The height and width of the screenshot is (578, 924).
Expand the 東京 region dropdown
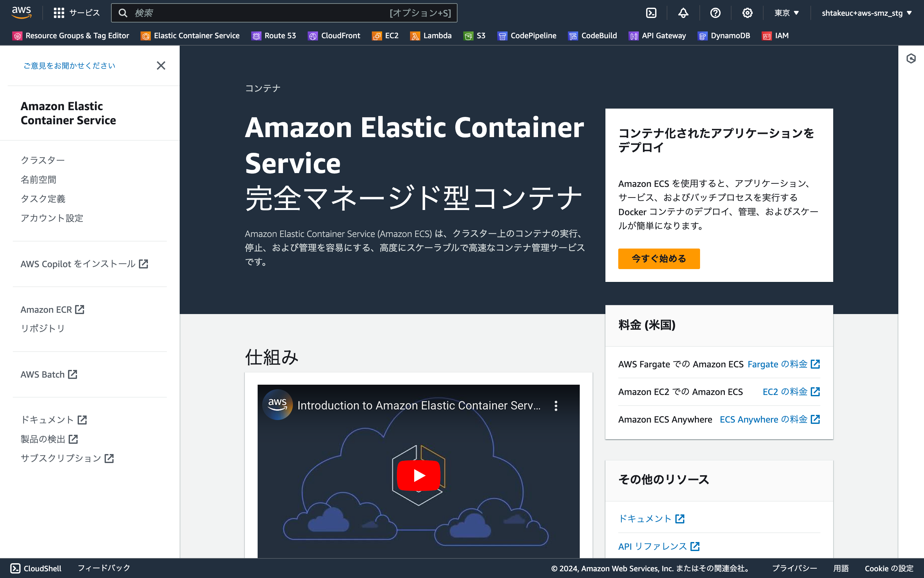click(787, 13)
